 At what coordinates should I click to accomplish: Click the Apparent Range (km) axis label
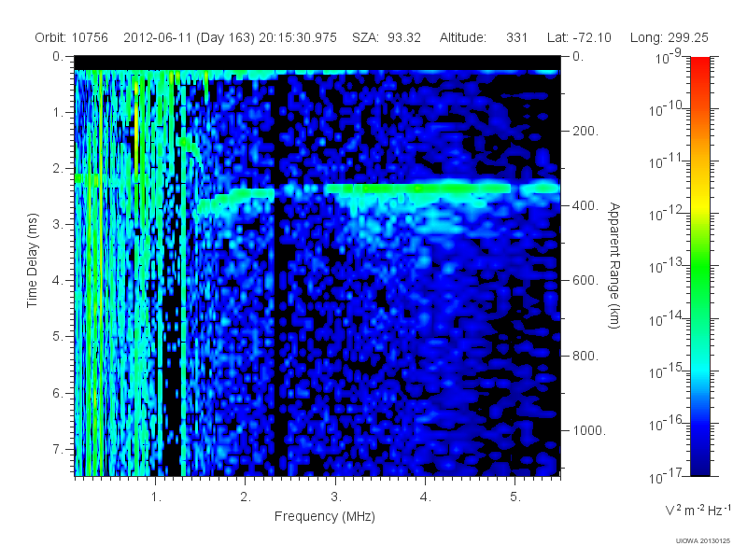coord(614,265)
